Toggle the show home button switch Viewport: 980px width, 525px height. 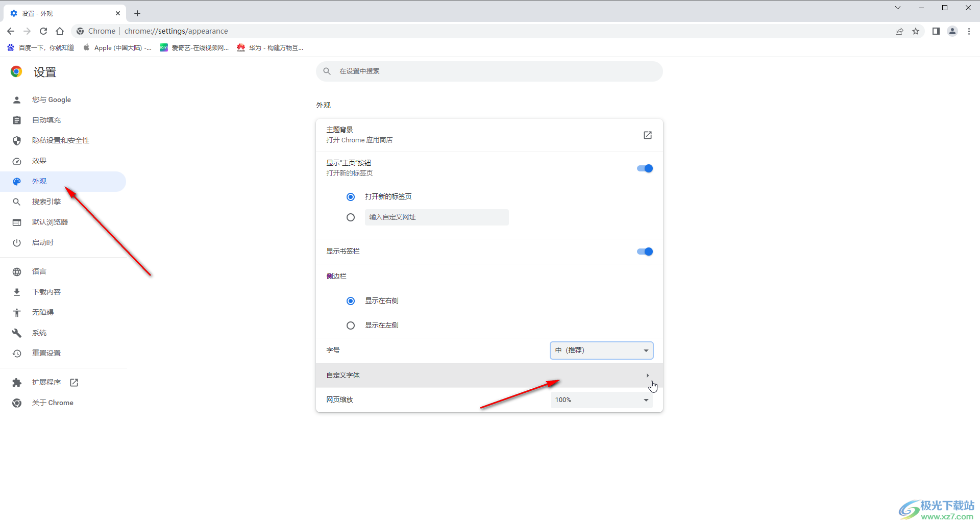pyautogui.click(x=645, y=168)
